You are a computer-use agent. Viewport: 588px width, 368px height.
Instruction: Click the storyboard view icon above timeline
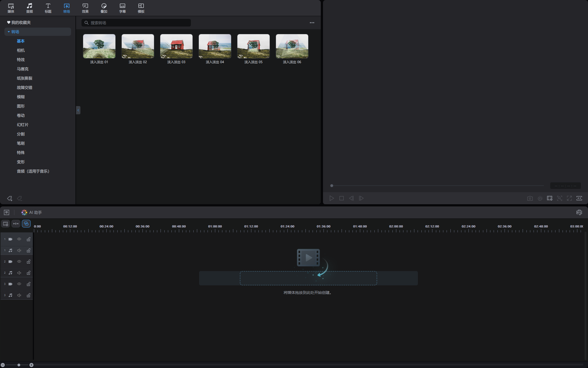(x=7, y=212)
